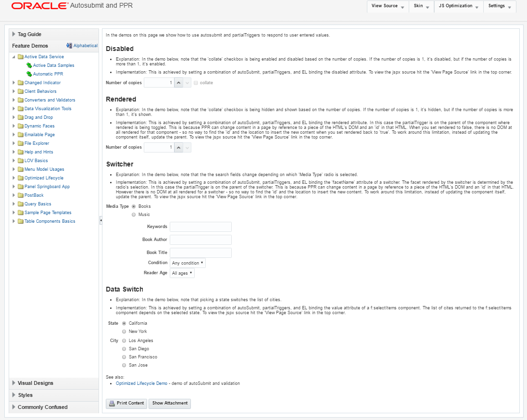Increase copies in the Rendered section

click(x=179, y=147)
